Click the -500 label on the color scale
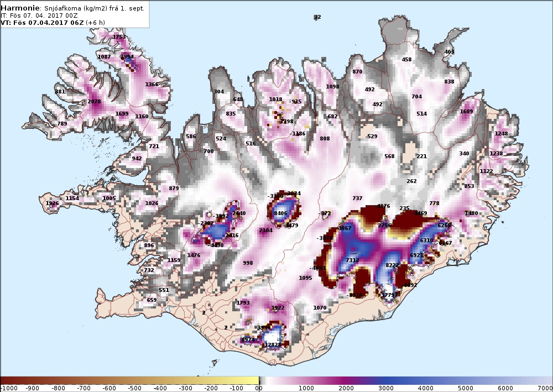 [134, 389]
